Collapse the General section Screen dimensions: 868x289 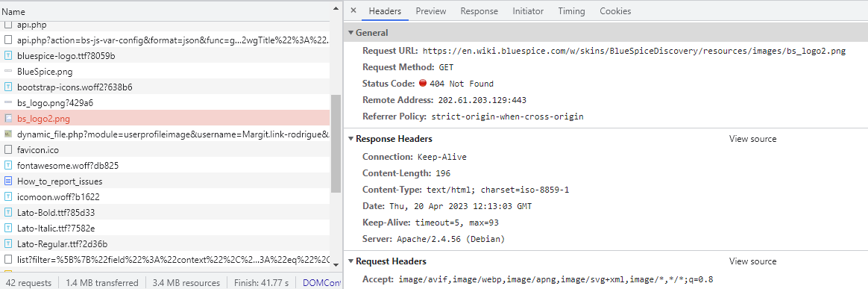(x=351, y=33)
